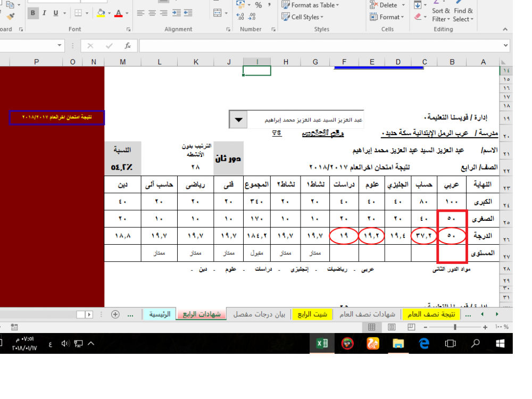Apply the yellow Fill Color bucket
Screen dimensions: 532x399
pyautogui.click(x=101, y=13)
